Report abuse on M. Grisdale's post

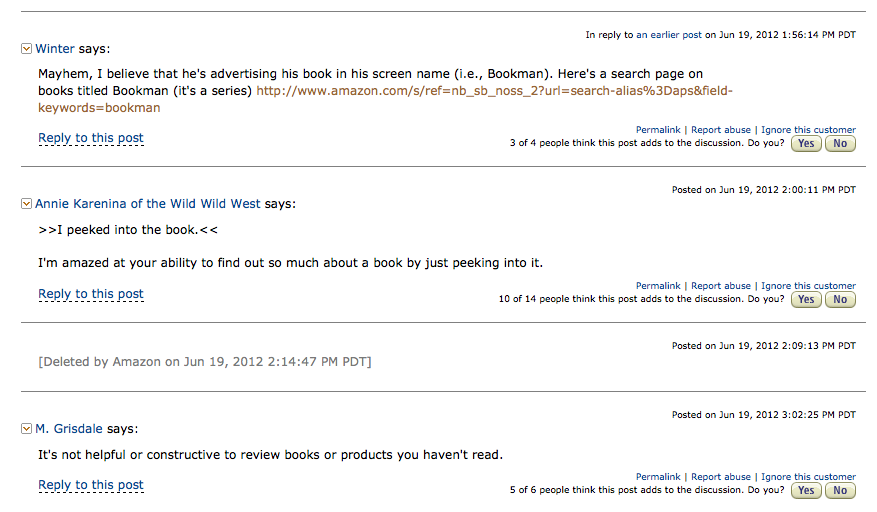721,477
